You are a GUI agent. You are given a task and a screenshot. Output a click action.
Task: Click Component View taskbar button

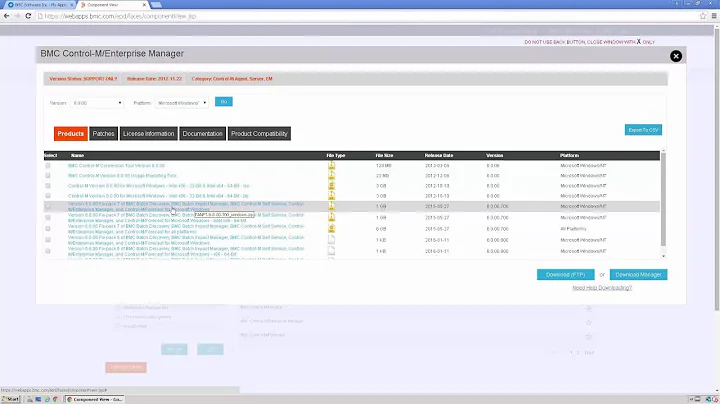coord(95,399)
